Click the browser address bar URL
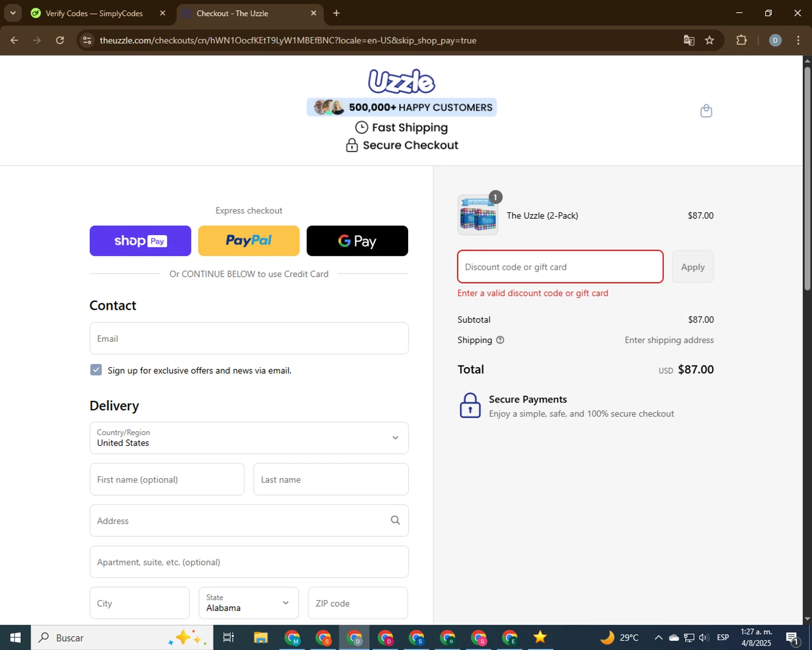 288,40
